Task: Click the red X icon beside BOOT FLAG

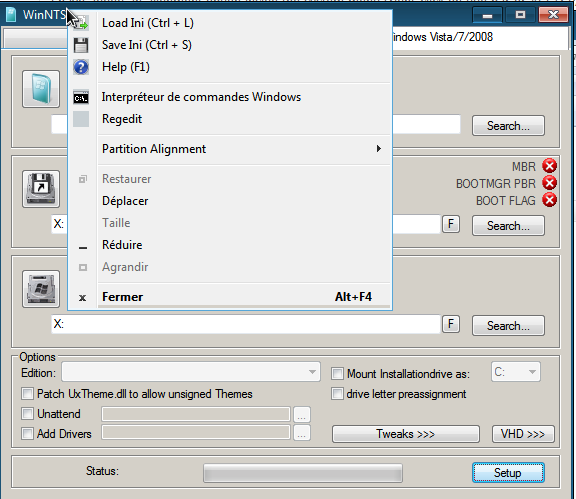Action: click(550, 200)
